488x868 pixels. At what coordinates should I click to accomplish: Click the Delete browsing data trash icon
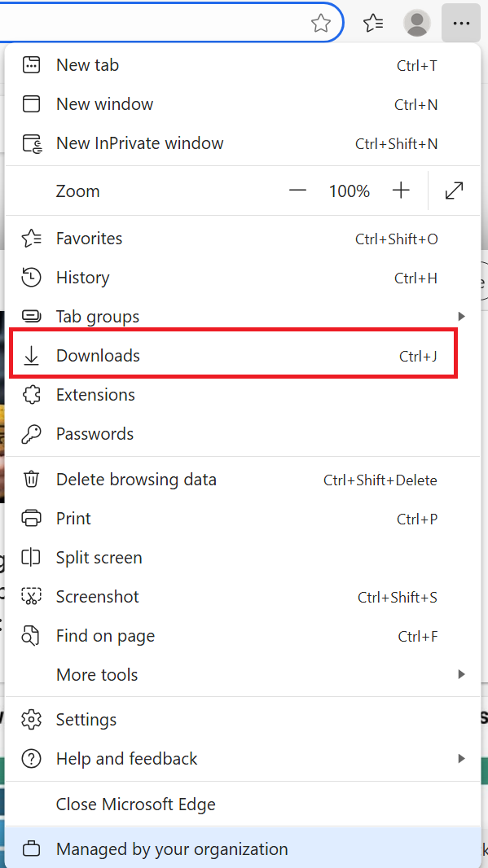point(32,480)
